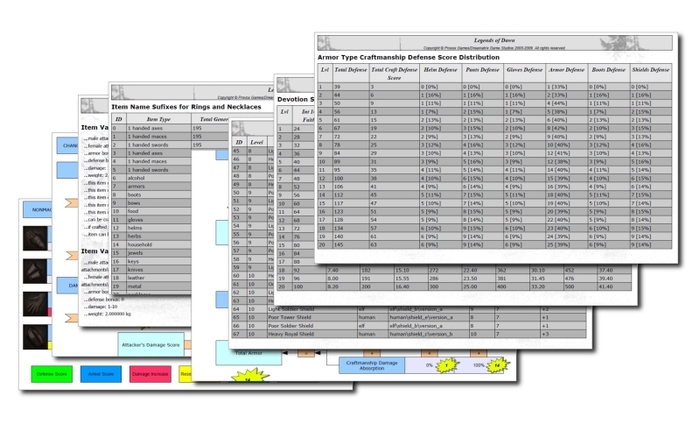Click the knives row in the item type table
This screenshot has width=700, height=438.
[x=152, y=270]
